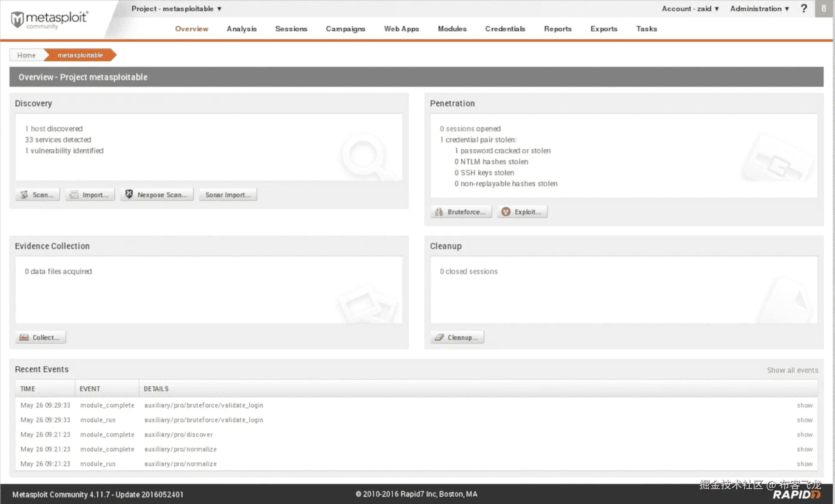
Task: Open help question mark icon
Action: tap(804, 9)
